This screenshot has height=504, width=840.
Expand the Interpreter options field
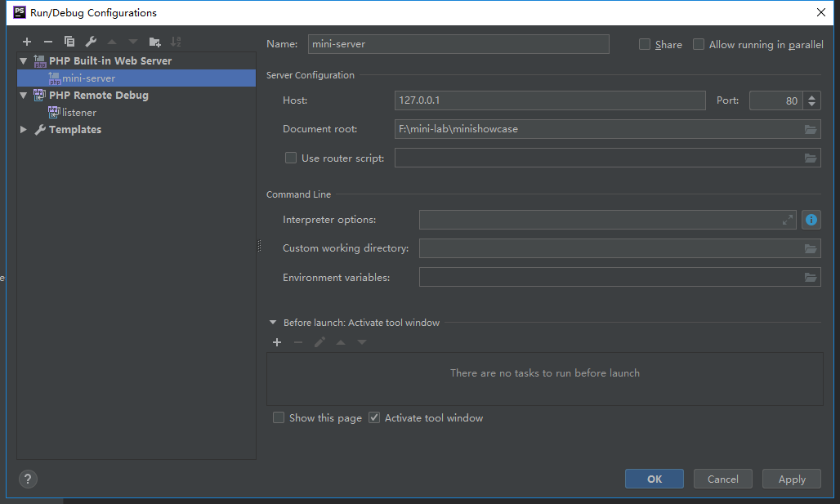(787, 220)
